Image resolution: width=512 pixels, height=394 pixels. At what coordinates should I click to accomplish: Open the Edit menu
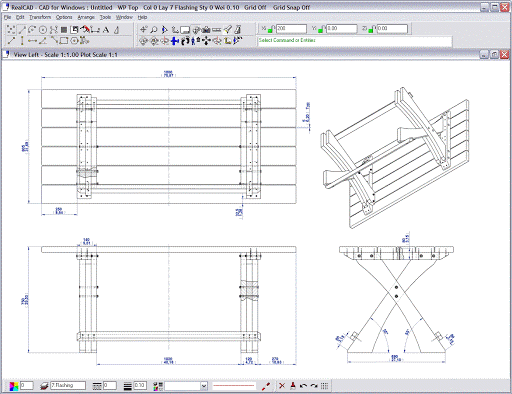(x=20, y=17)
